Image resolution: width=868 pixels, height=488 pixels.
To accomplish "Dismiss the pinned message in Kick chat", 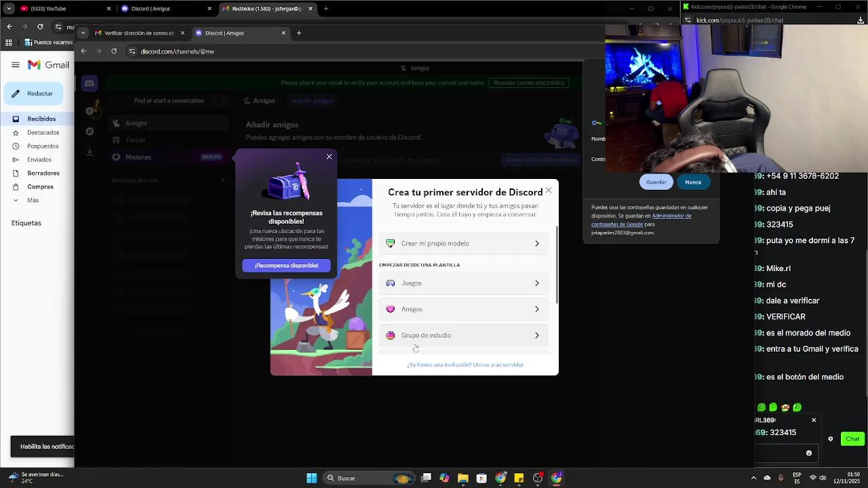I will pos(814,420).
